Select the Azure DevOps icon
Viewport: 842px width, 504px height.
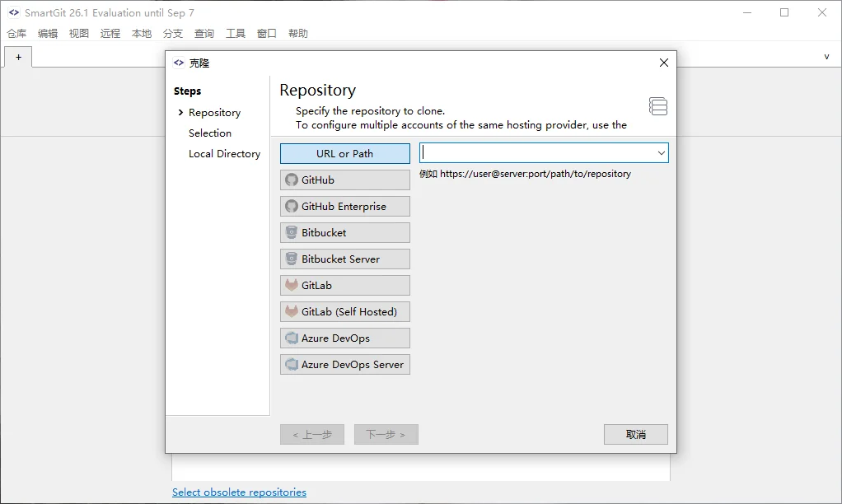[x=292, y=338]
